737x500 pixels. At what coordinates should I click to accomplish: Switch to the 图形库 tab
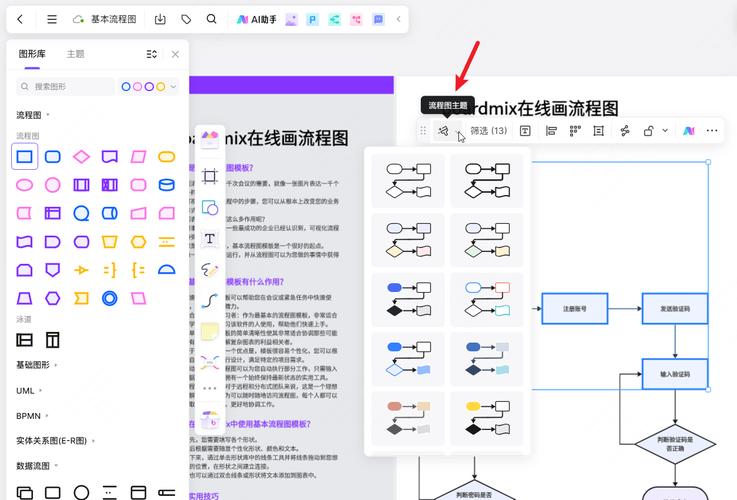[32, 54]
